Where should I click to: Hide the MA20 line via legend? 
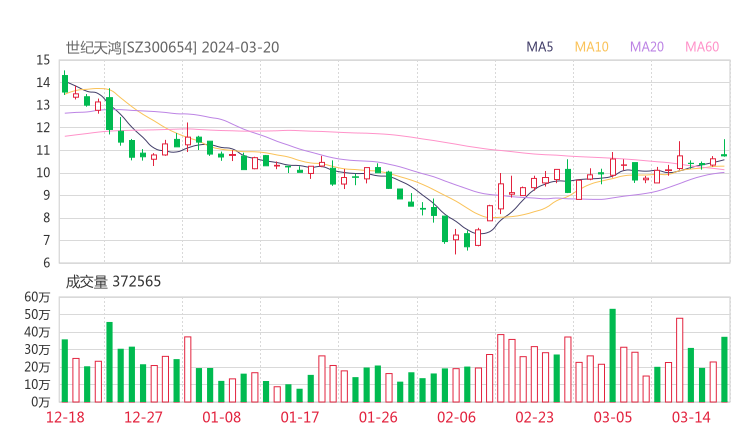(647, 46)
